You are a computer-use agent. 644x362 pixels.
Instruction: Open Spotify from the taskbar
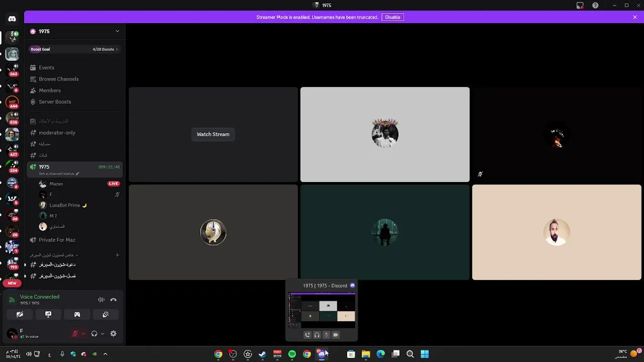pyautogui.click(x=292, y=354)
